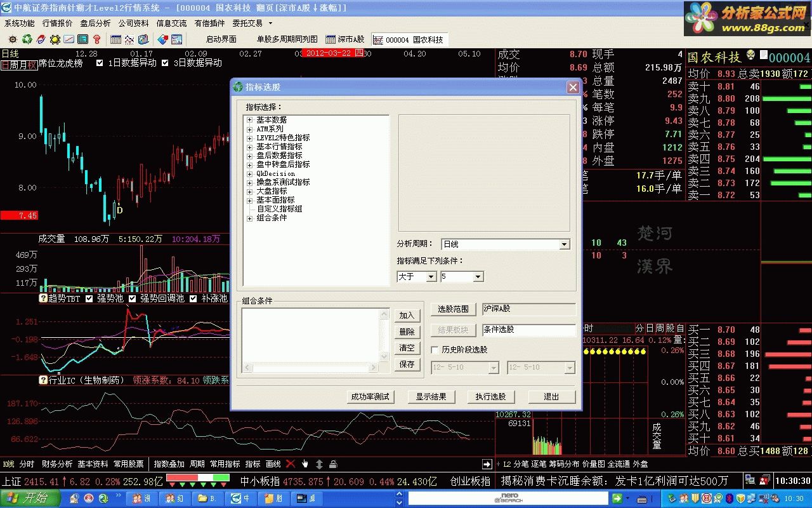812x508 pixels.
Task: Click the green recycle refresh toolbar icon
Action: tap(27, 39)
